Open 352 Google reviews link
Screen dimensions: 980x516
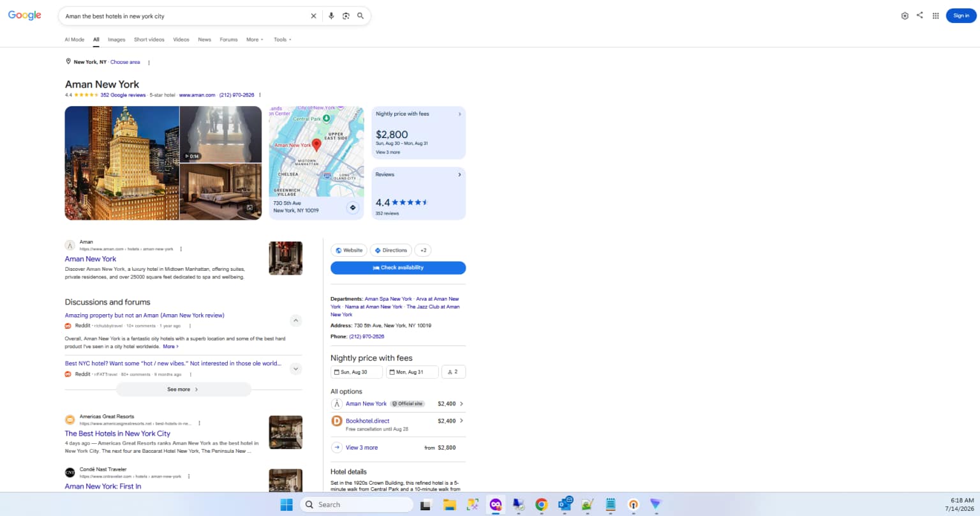pos(123,95)
